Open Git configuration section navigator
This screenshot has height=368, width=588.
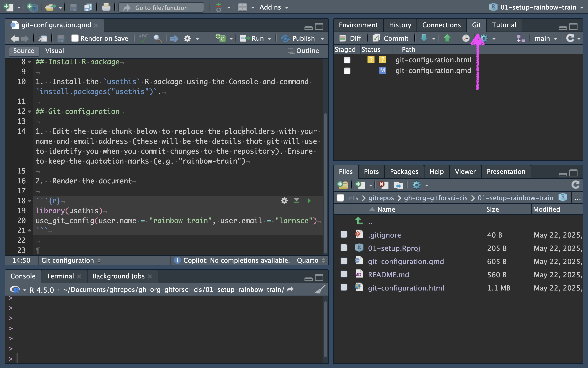point(71,261)
